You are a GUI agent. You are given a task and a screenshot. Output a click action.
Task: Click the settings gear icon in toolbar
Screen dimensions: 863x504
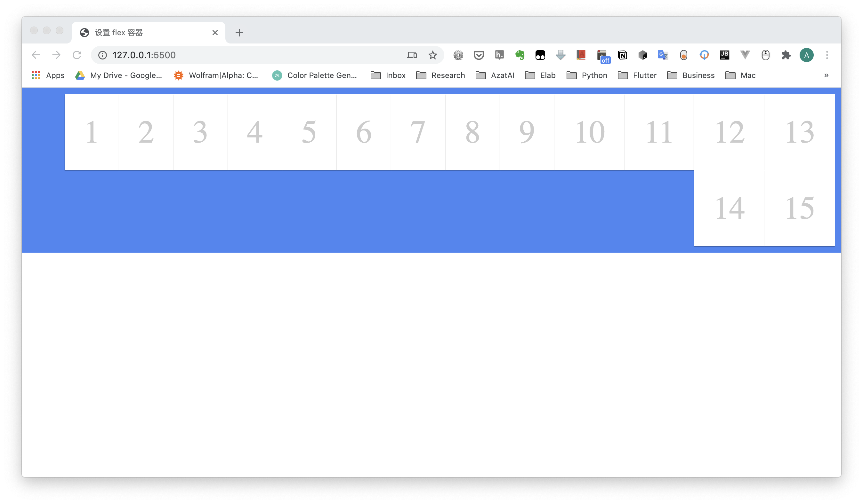click(x=458, y=55)
